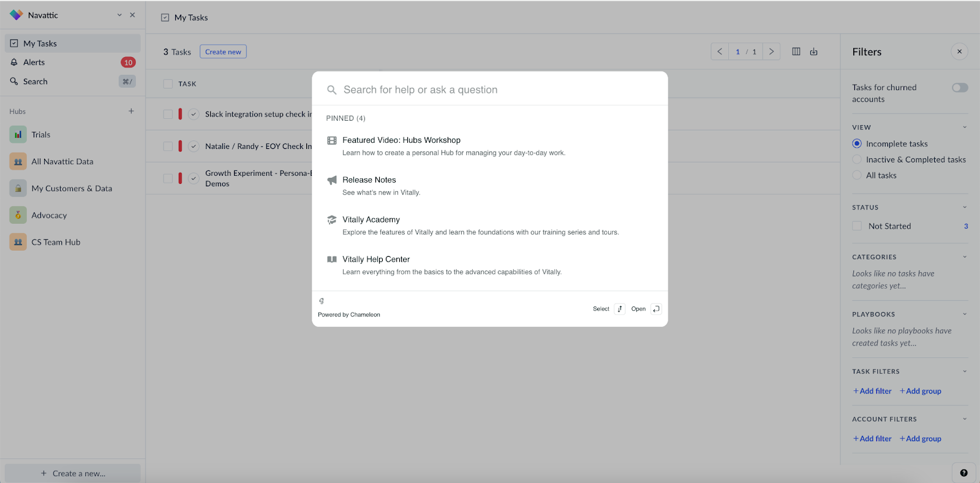Click the Select arrow-keys hint icon
This screenshot has width=980, height=483.
(x=620, y=309)
